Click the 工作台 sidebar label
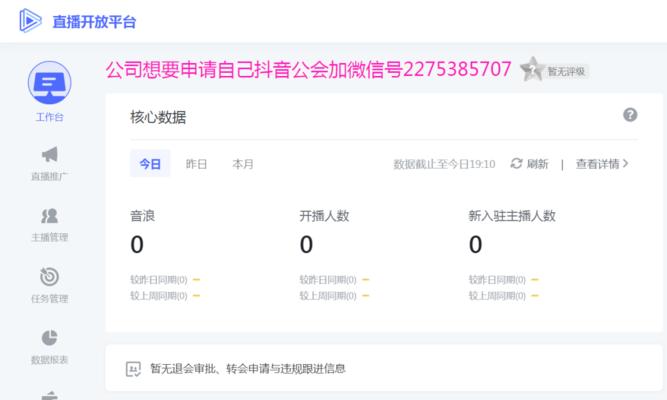Screen dimensions: 667x400 coord(49,117)
